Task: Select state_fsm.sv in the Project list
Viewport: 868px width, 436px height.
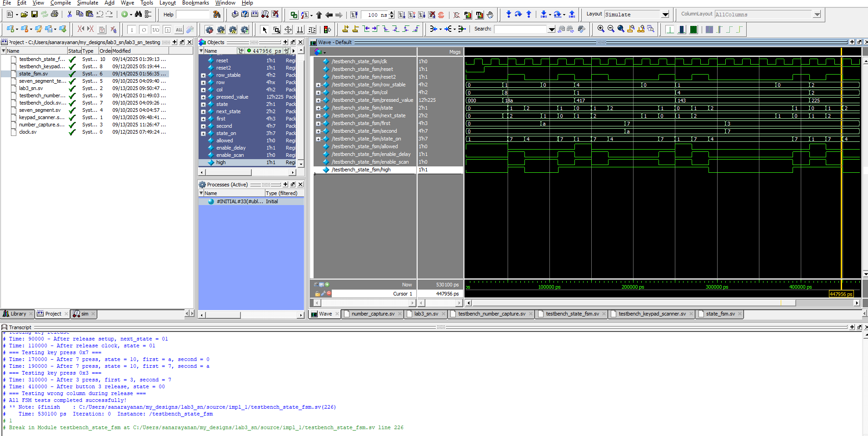Action: tap(33, 74)
